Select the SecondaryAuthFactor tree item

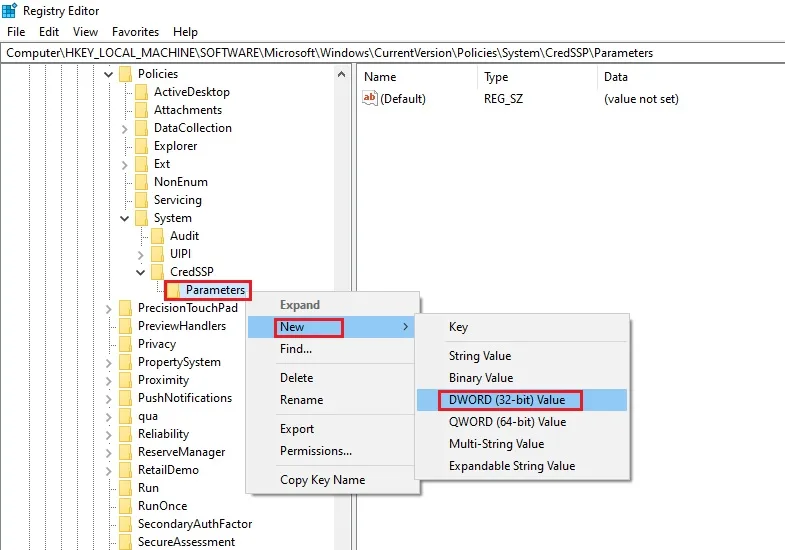(x=195, y=524)
